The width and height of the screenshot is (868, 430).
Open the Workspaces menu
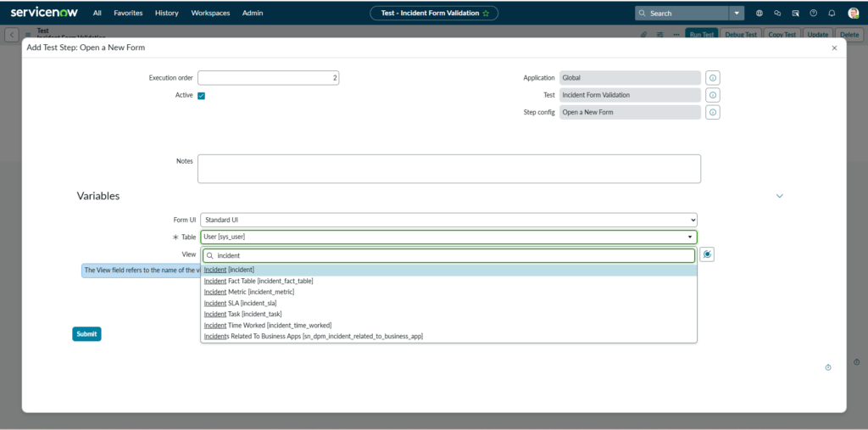210,14
